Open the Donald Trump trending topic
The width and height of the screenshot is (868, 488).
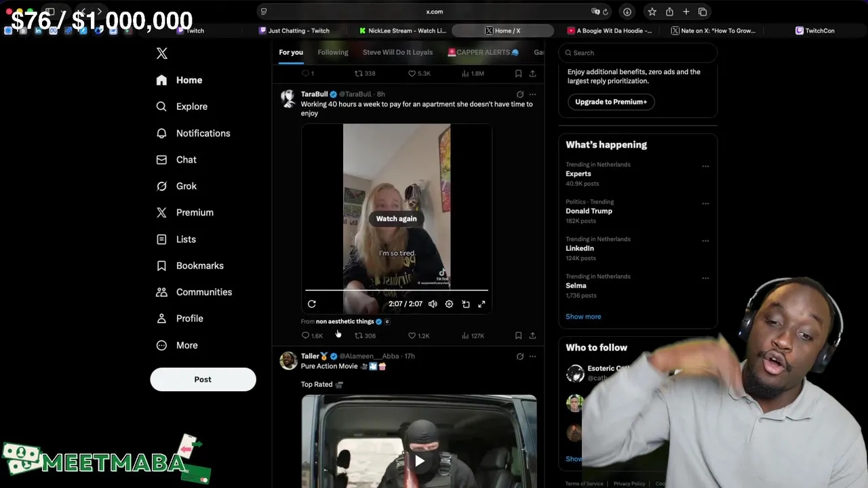pyautogui.click(x=589, y=211)
